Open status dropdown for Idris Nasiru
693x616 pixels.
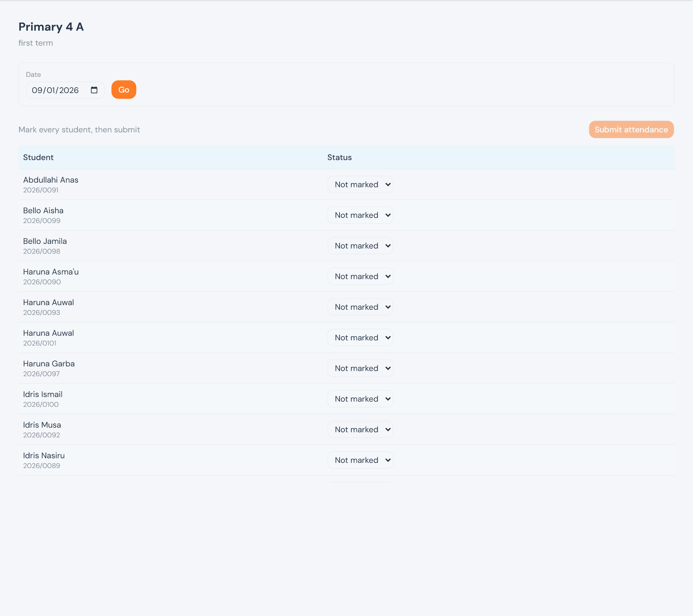click(360, 460)
